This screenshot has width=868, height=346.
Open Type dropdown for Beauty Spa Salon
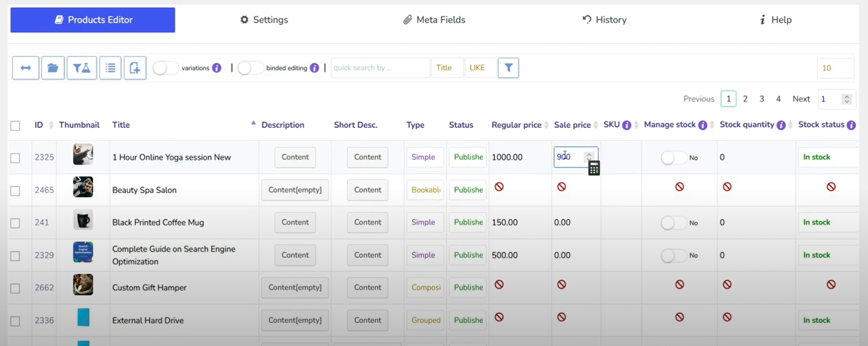[x=425, y=190]
